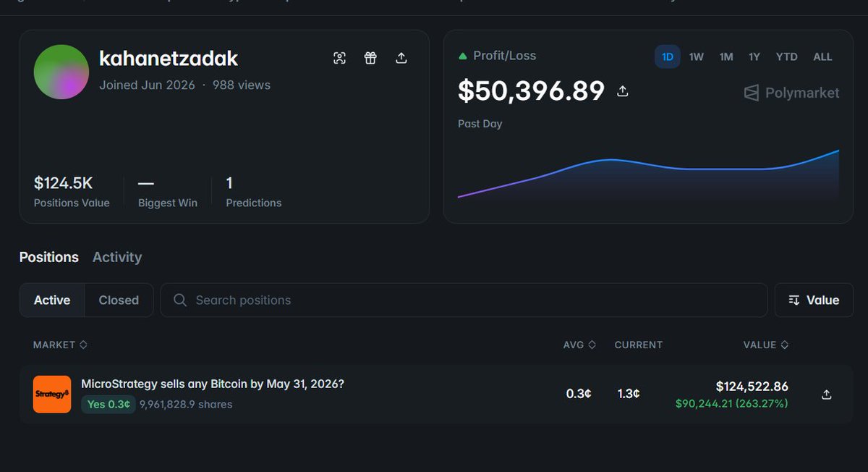Sort by AVG column header
868x472 pixels.
579,345
